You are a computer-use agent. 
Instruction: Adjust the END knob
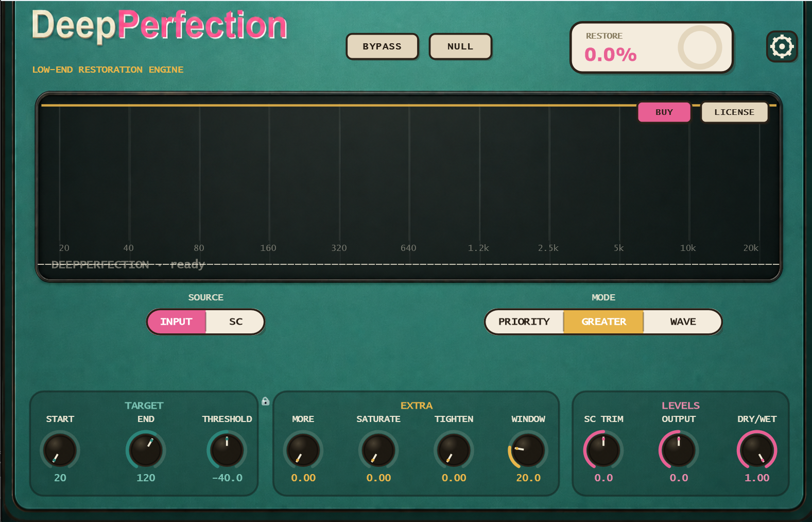click(x=146, y=450)
